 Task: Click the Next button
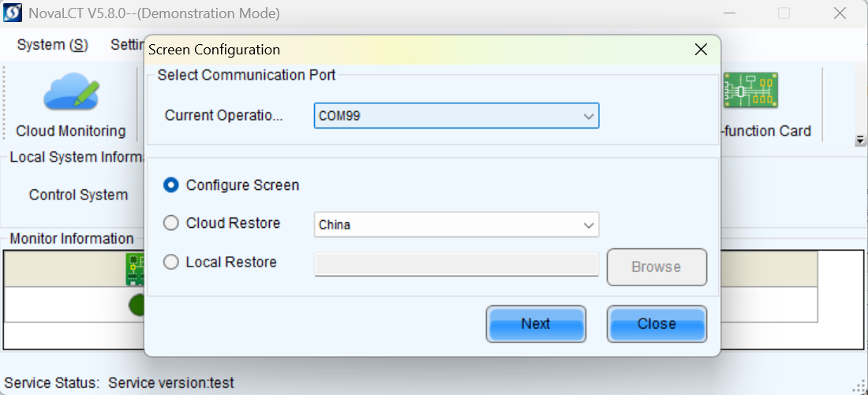[535, 323]
